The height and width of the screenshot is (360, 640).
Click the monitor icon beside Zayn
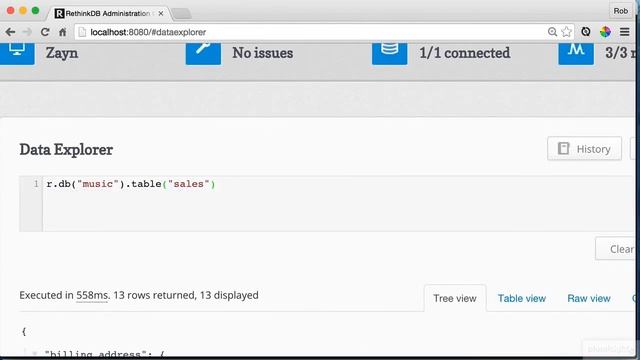17,53
